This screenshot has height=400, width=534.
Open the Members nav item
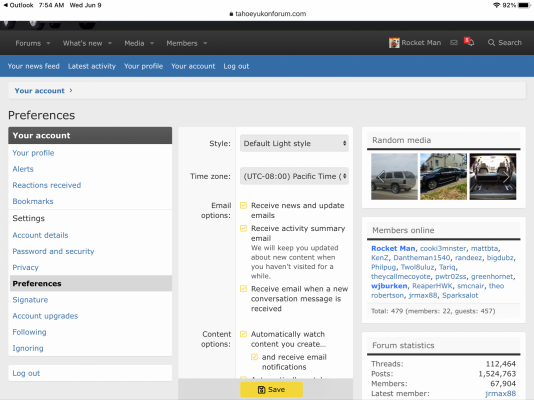pyautogui.click(x=182, y=43)
